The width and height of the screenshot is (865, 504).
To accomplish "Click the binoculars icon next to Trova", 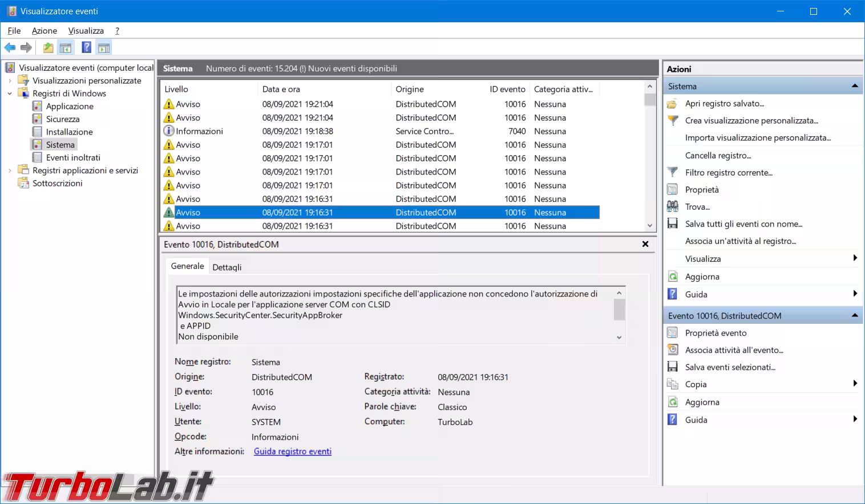I will [x=673, y=206].
